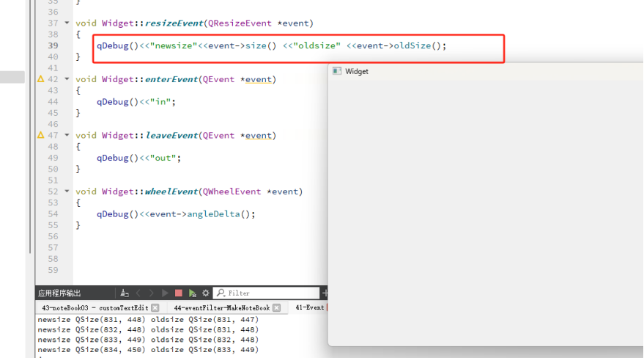644x358 pixels.
Task: Click the underlined event parameter on line 47
Action: click(x=259, y=135)
